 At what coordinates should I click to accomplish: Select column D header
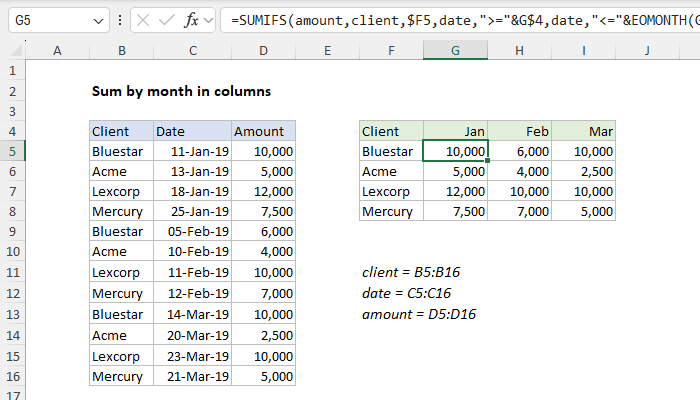[x=263, y=50]
